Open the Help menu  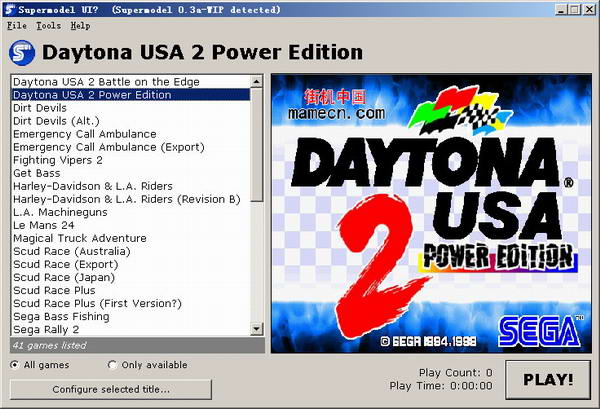(x=80, y=26)
